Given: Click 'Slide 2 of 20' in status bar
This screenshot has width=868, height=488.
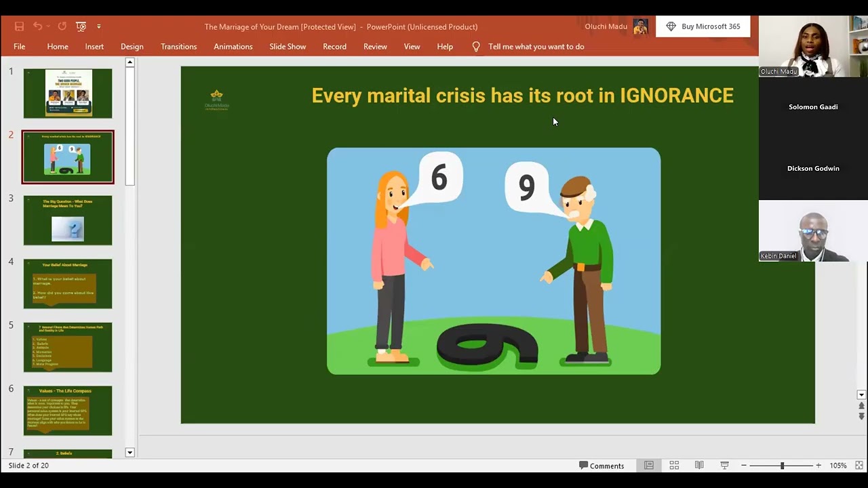Looking at the screenshot, I should click(28, 466).
